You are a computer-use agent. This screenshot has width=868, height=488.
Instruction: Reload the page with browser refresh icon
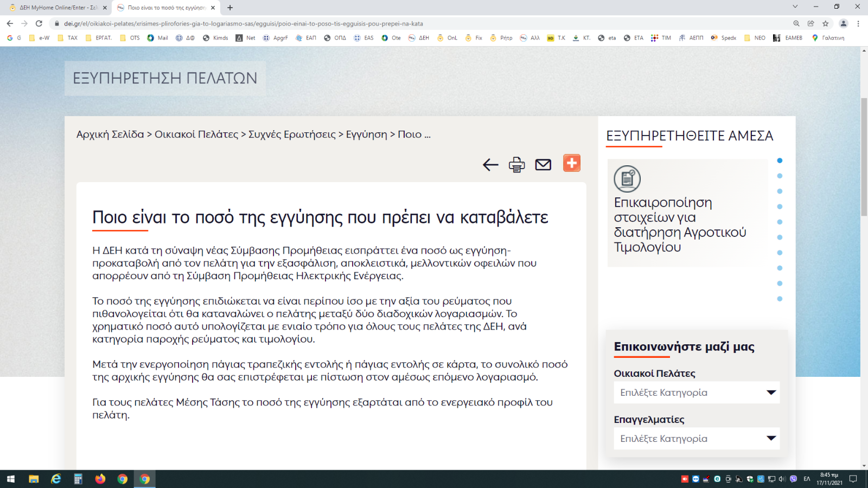(x=39, y=23)
